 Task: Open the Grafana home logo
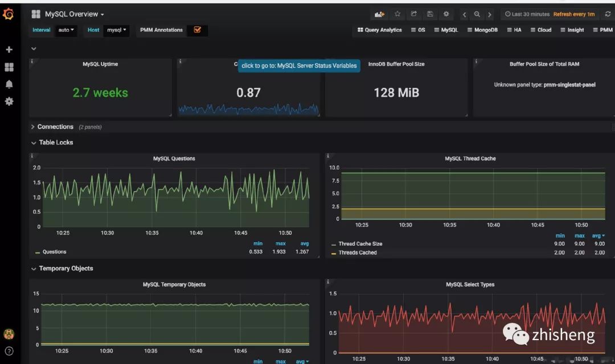(x=8, y=14)
